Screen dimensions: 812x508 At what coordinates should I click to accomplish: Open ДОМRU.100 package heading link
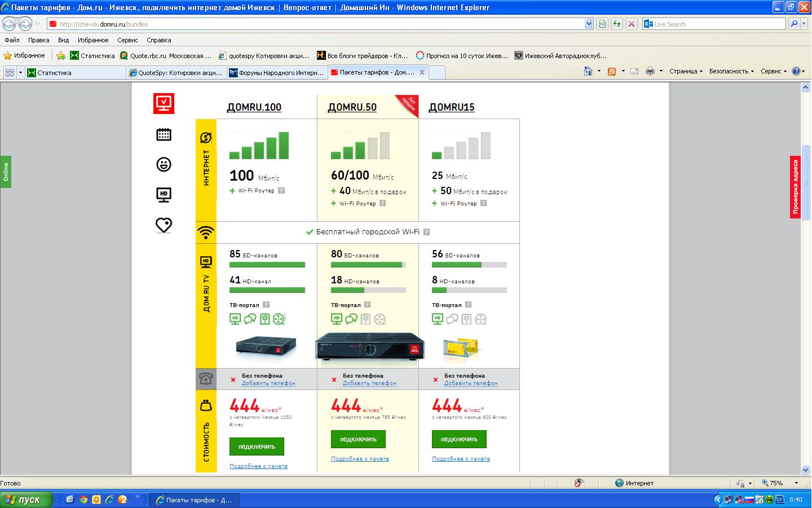254,107
